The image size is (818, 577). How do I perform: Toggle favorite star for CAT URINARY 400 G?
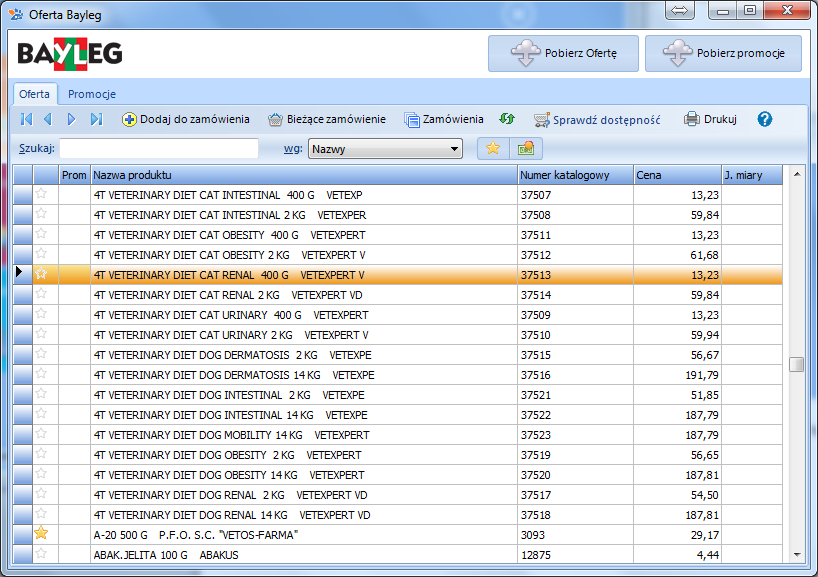point(41,314)
